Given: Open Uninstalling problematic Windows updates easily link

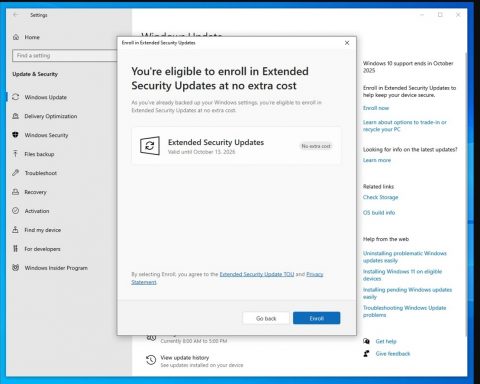Looking at the screenshot, I should 405,257.
